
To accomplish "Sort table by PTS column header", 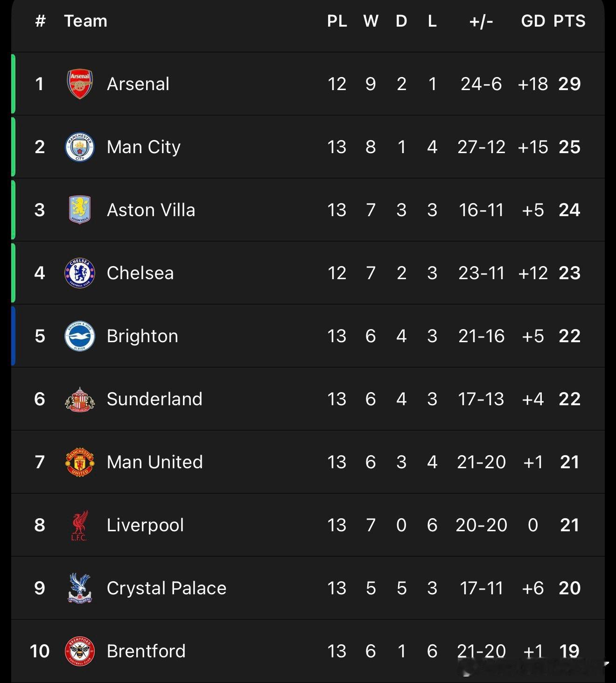I will click(569, 21).
